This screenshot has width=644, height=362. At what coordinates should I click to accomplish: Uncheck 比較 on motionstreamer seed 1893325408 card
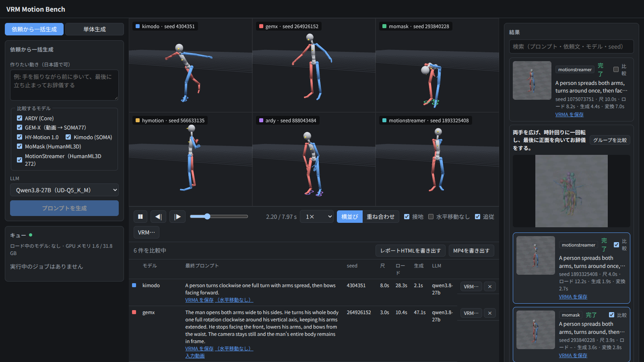pyautogui.click(x=616, y=245)
